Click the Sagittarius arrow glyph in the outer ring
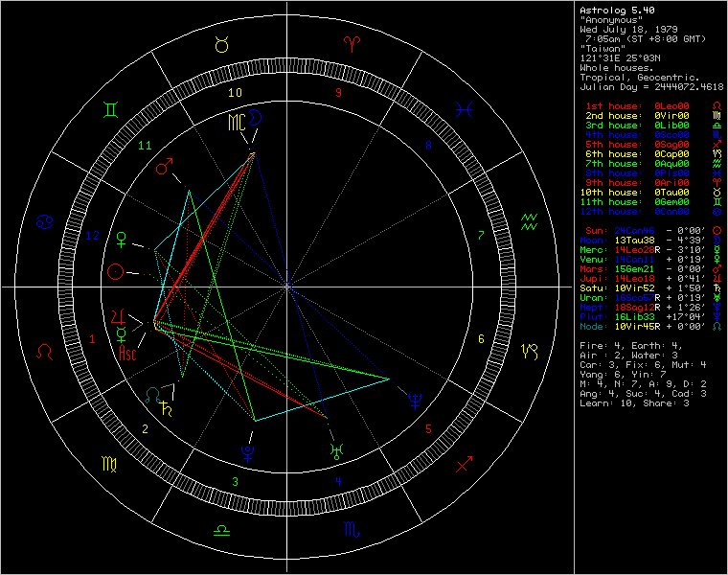The image size is (728, 575). click(x=464, y=464)
